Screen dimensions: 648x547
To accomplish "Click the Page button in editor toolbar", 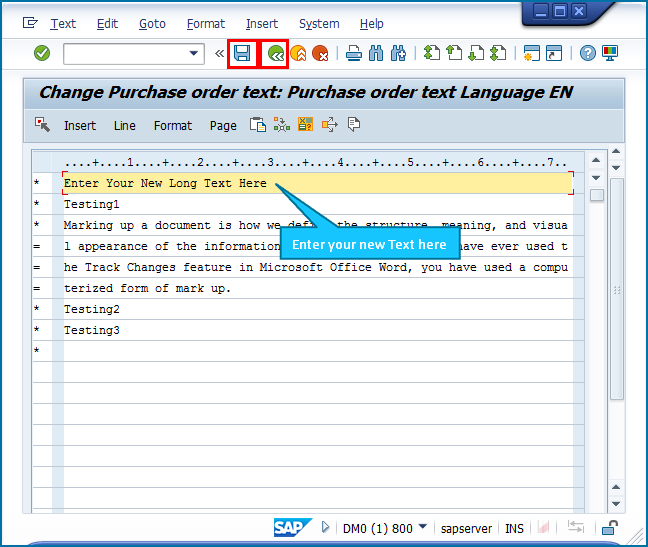I will coord(223,125).
